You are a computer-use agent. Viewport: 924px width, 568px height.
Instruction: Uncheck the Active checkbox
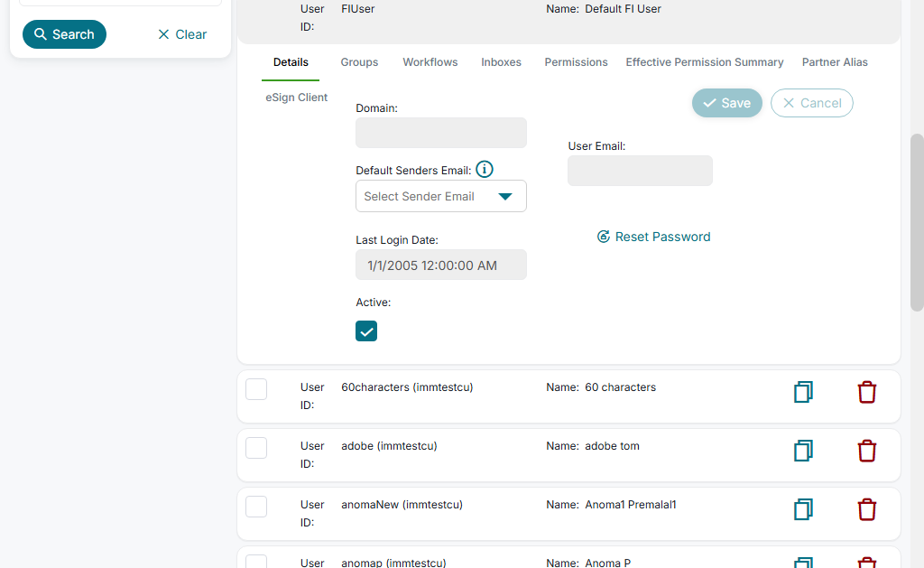coord(366,331)
